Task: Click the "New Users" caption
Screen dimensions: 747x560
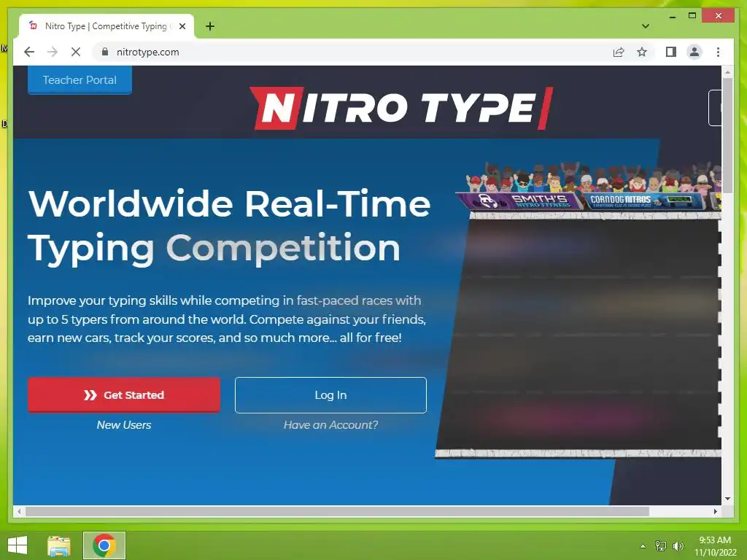Action: [124, 425]
